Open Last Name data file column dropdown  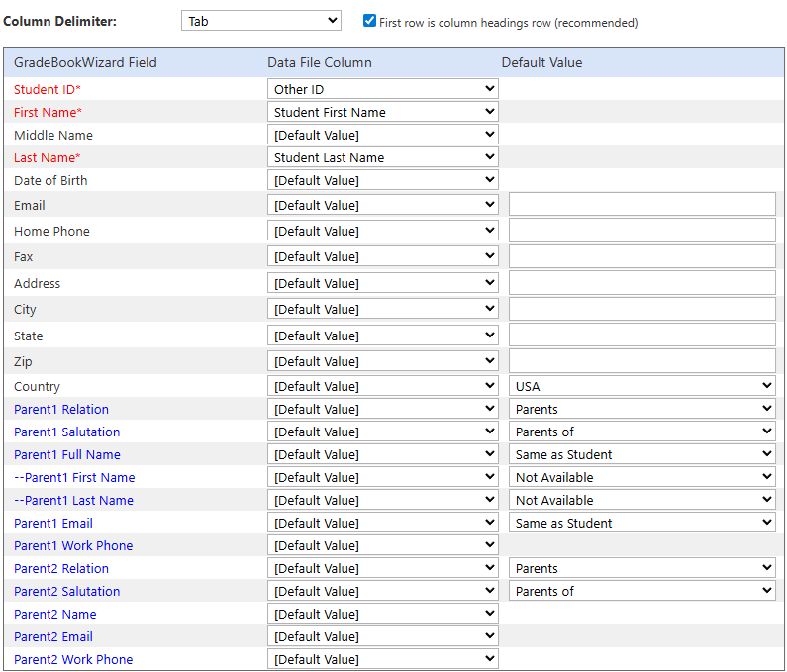(382, 157)
